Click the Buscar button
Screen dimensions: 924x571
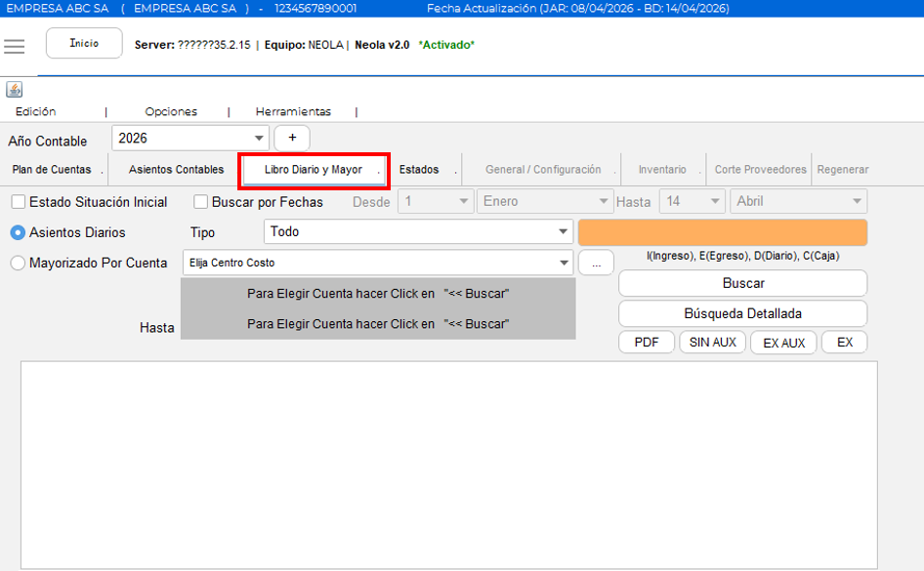click(743, 283)
